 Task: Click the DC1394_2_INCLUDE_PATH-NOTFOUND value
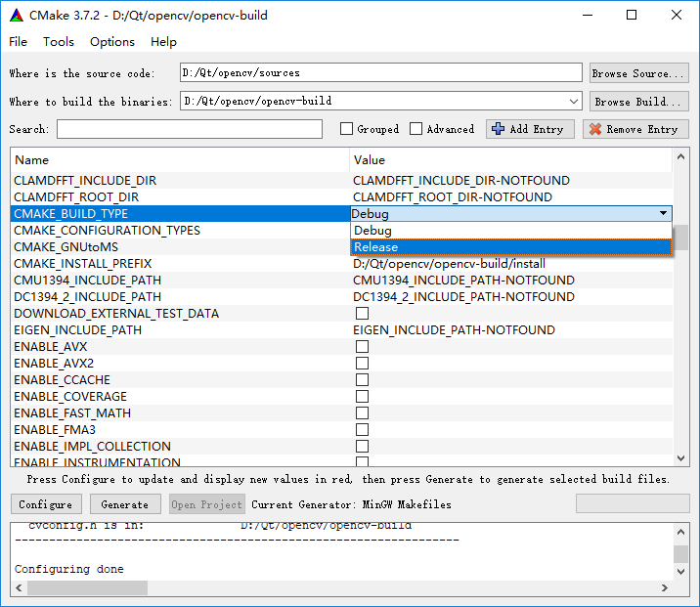(463, 296)
